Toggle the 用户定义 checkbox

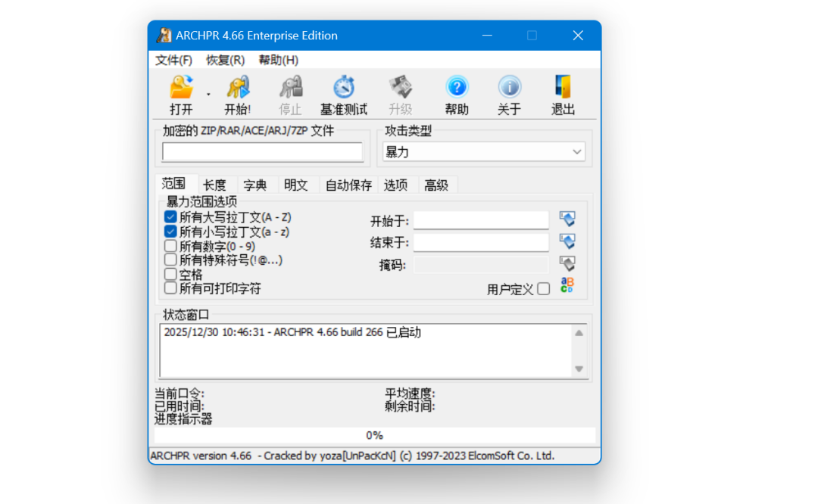click(x=544, y=289)
